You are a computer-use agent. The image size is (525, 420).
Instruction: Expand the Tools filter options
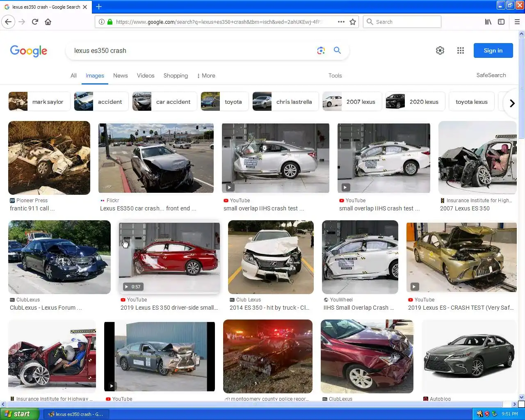(335, 75)
